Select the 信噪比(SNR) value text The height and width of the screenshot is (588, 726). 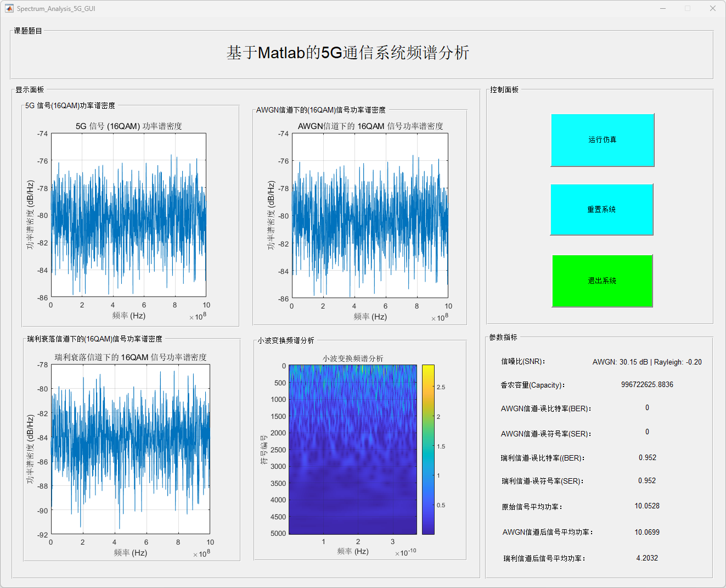point(646,362)
